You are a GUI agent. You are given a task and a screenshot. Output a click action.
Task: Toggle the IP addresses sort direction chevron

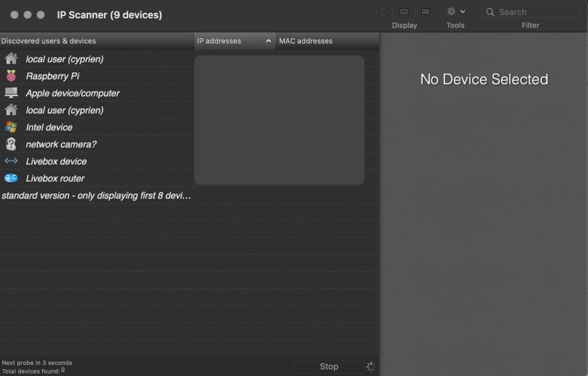268,41
